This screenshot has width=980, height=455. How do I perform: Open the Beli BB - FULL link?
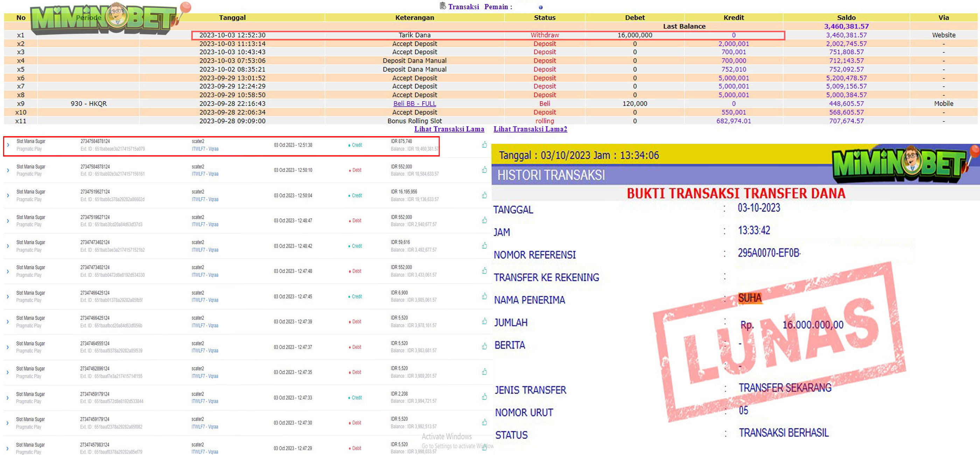pos(414,104)
